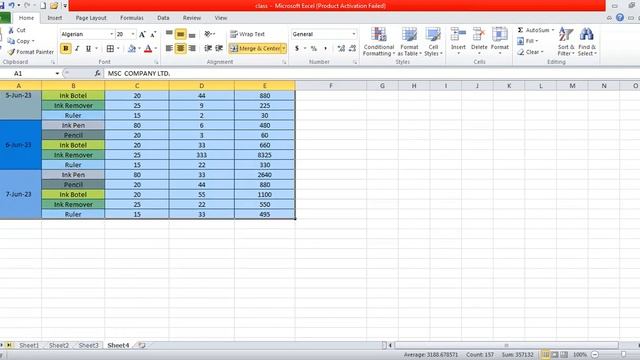Click the formula bar text
This screenshot has height=360, width=640.
coord(139,73)
